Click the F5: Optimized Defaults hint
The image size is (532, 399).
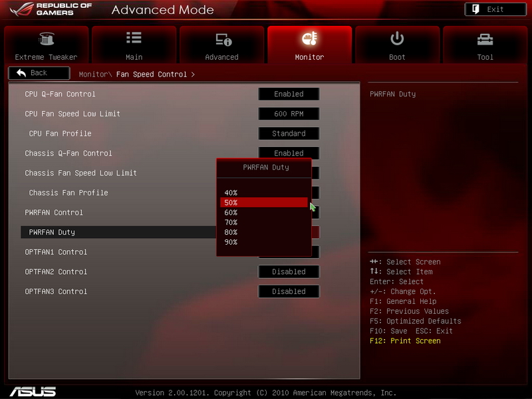point(415,321)
